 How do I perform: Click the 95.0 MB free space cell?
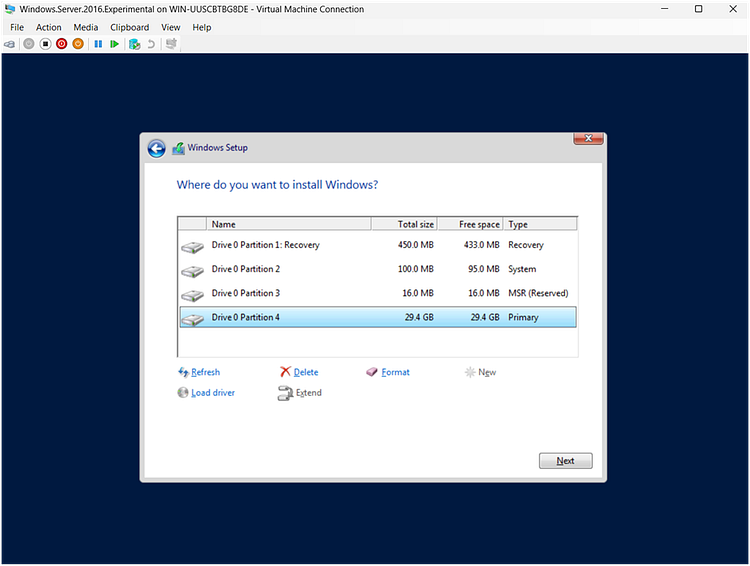[484, 269]
